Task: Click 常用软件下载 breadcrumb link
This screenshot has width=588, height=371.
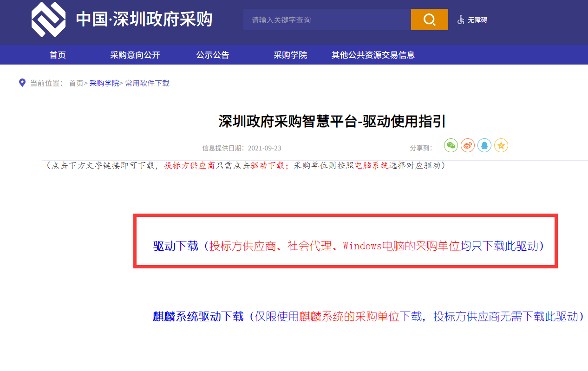Action: click(147, 83)
